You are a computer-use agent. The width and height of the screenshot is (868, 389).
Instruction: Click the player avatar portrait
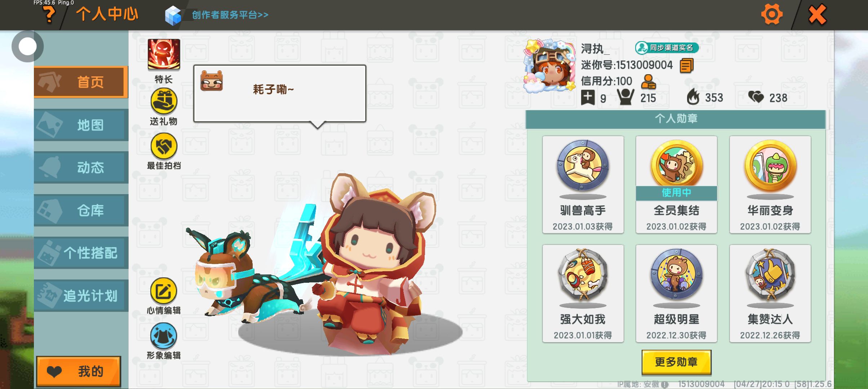tap(549, 65)
